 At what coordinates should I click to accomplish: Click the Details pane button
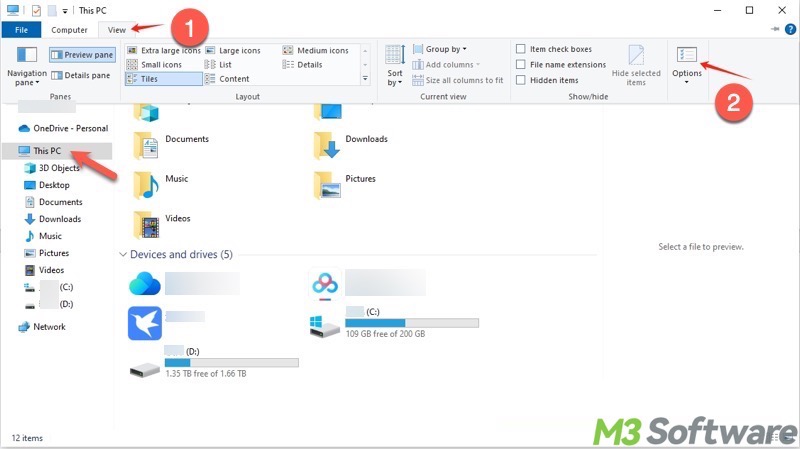82,75
